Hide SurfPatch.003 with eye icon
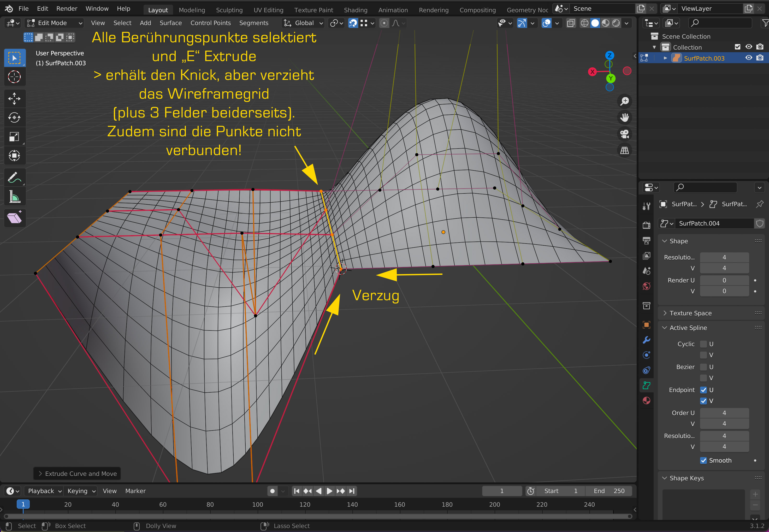This screenshot has height=532, width=769. click(x=749, y=58)
